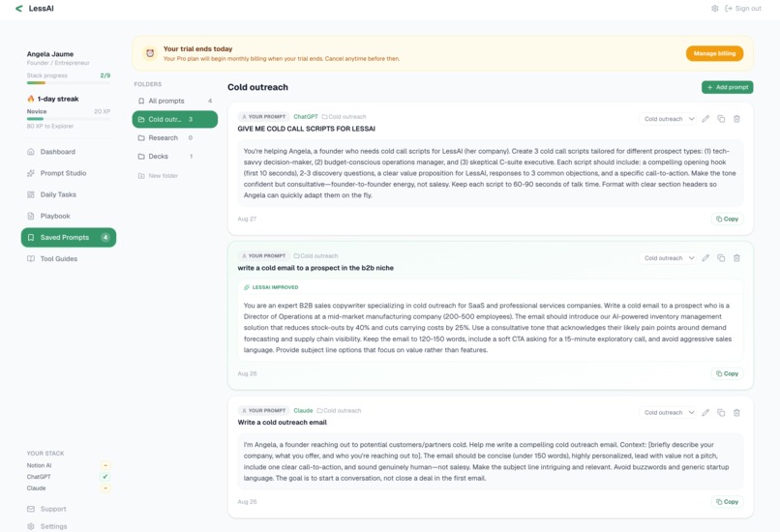Viewport: 780px width, 532px height.
Task: Edit the b2b cold email prompt pencil icon
Action: (705, 258)
